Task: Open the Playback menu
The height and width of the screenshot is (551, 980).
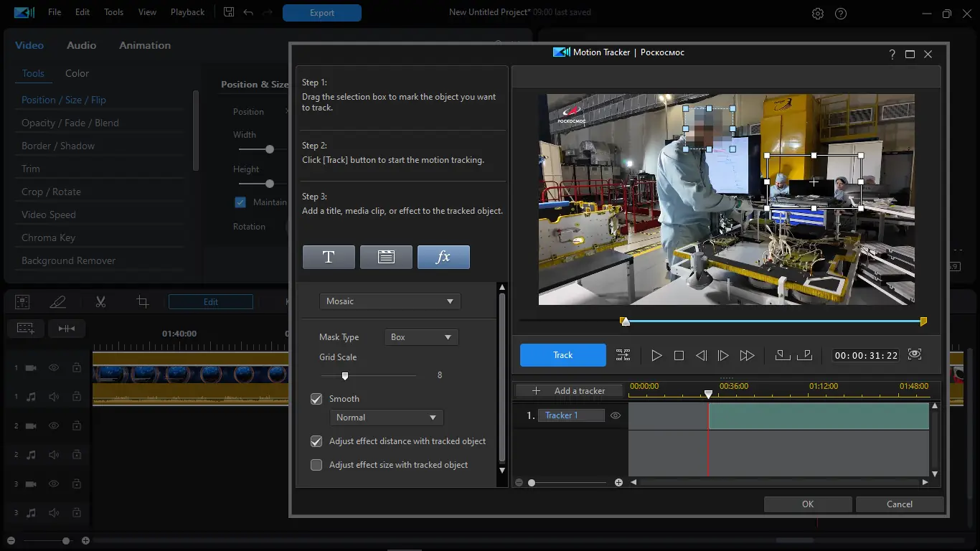Action: pyautogui.click(x=187, y=12)
